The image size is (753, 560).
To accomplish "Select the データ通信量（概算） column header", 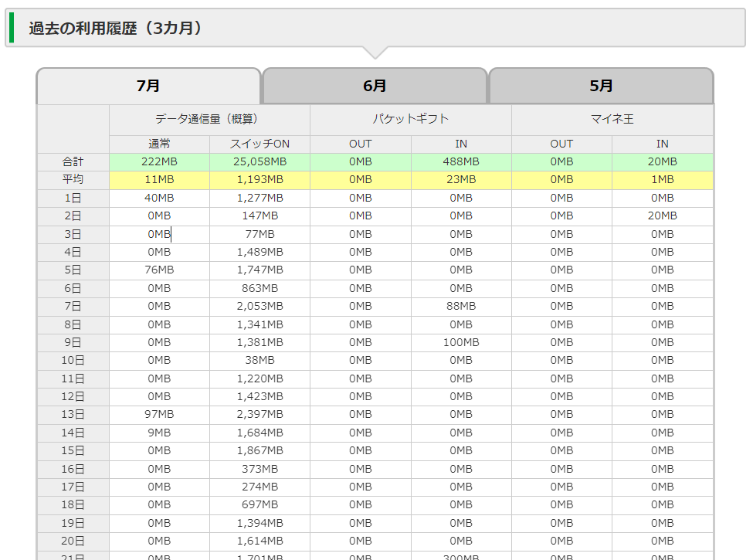I will [209, 119].
